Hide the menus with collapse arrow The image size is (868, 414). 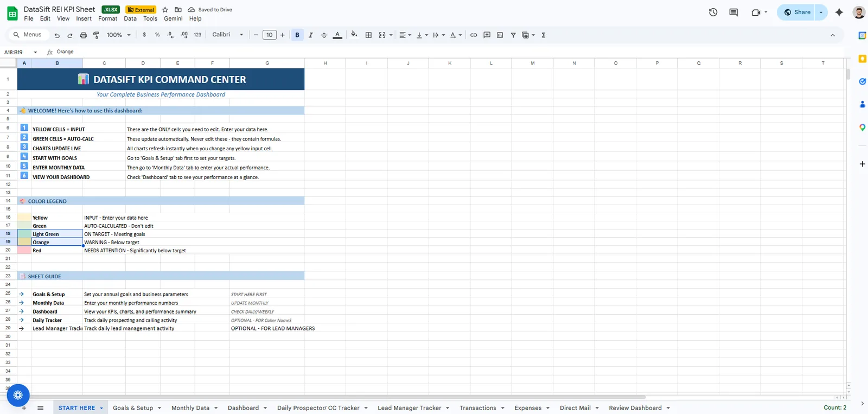coord(833,35)
